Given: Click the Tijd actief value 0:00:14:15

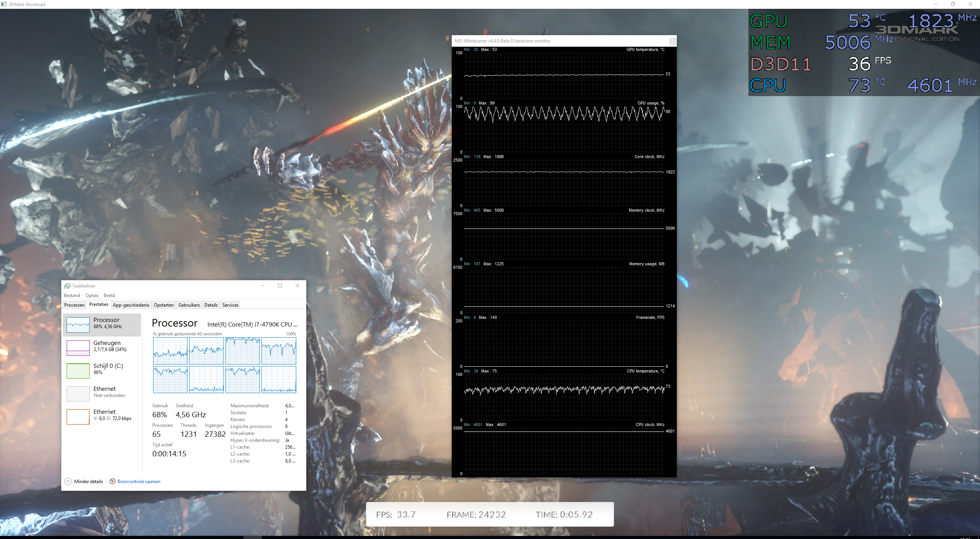Looking at the screenshot, I should (x=169, y=454).
